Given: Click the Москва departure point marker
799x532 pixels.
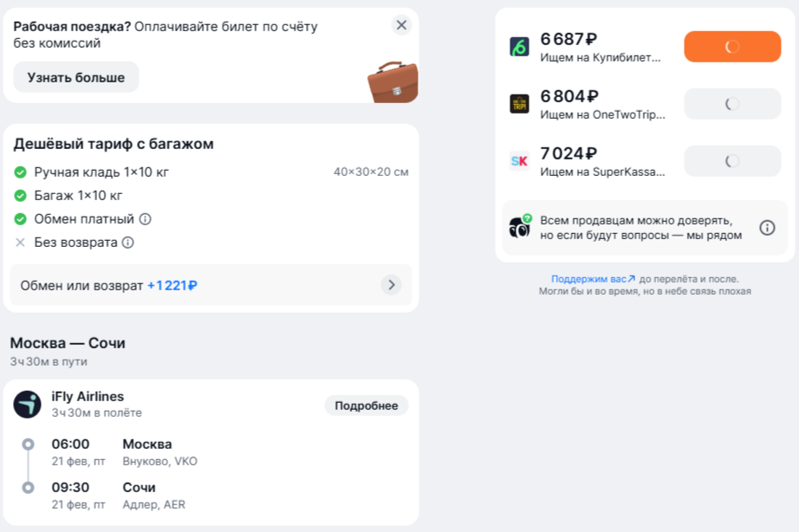Looking at the screenshot, I should (x=28, y=444).
